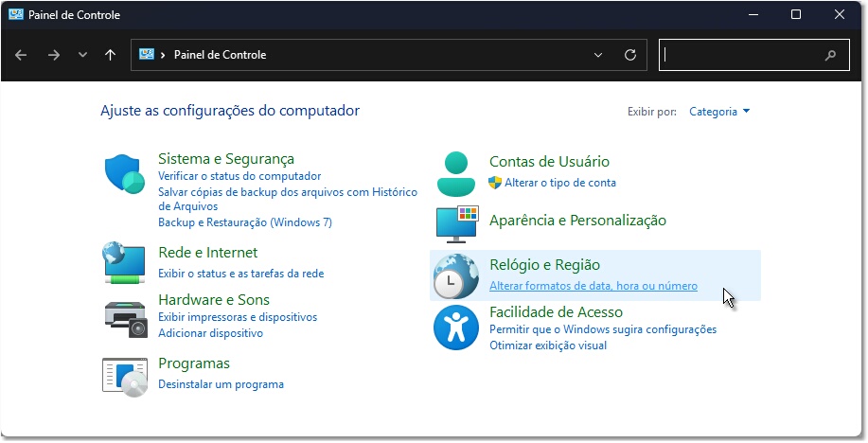The width and height of the screenshot is (868, 443).
Task: Open the Contas de Usuário person icon
Action: point(455,174)
